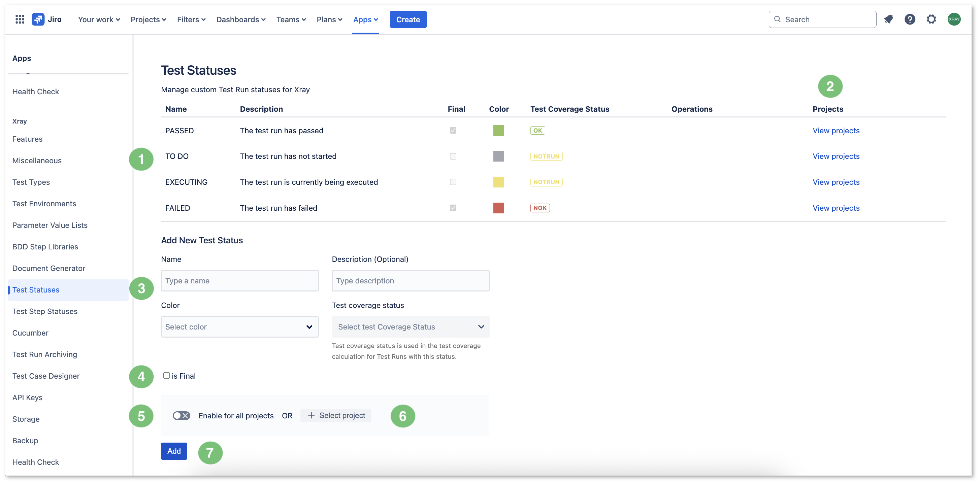View projects for PASSED status

pyautogui.click(x=836, y=130)
